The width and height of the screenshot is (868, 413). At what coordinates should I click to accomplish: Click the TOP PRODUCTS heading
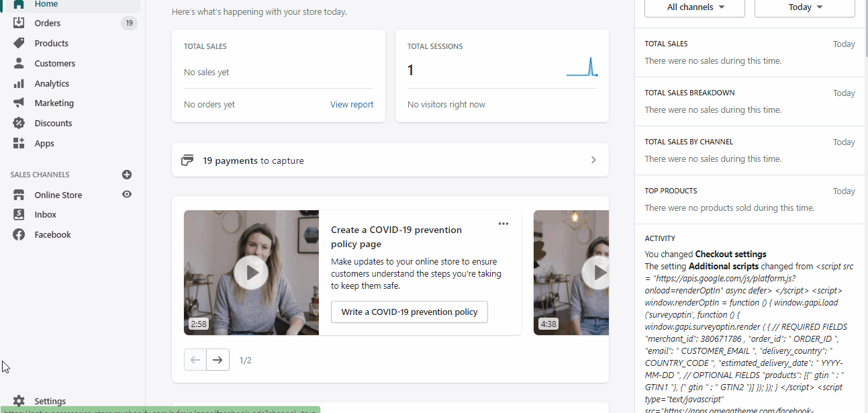[671, 191]
